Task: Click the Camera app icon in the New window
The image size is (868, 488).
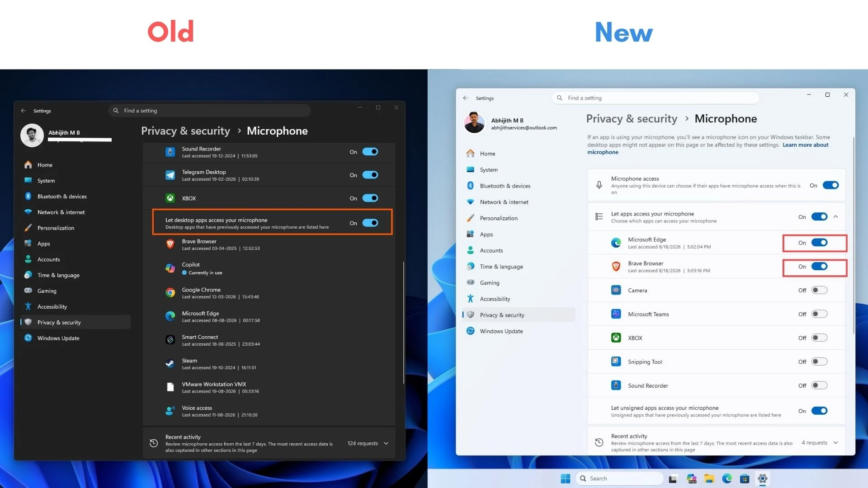Action: point(616,290)
